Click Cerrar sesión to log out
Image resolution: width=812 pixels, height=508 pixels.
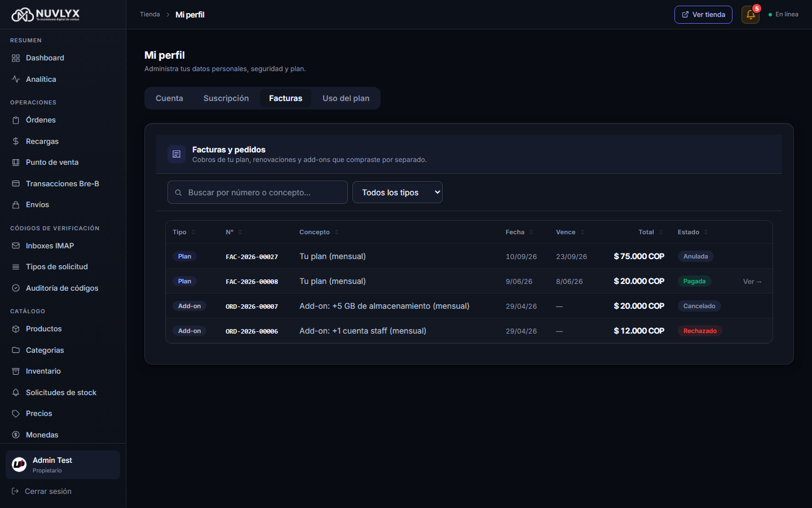tap(42, 492)
